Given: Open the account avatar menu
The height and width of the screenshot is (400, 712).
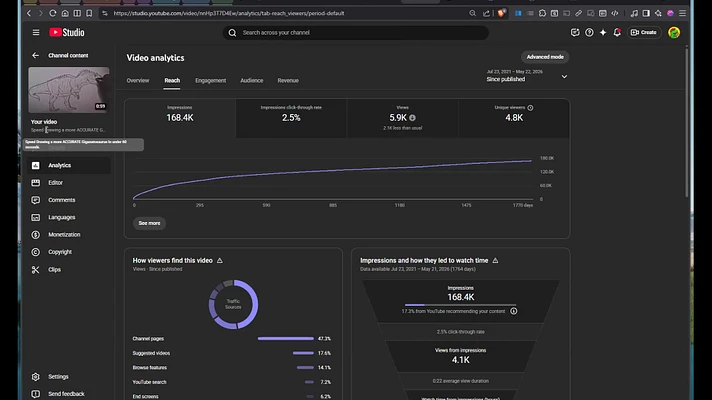Looking at the screenshot, I should pyautogui.click(x=674, y=33).
